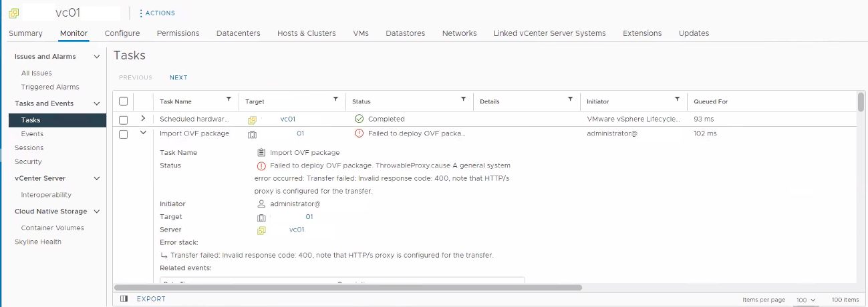Click red error icon in Status detail text
Image resolution: width=868 pixels, height=307 pixels.
pyautogui.click(x=261, y=166)
